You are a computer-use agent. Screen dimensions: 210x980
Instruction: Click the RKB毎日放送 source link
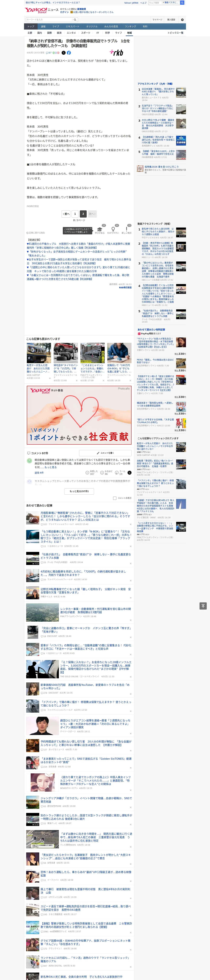(125, 288)
